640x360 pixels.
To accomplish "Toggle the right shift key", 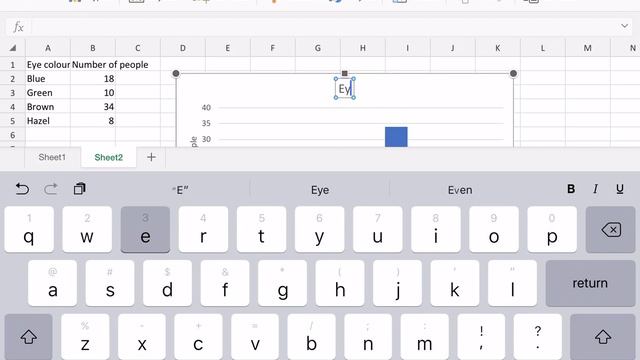I will (x=602, y=337).
